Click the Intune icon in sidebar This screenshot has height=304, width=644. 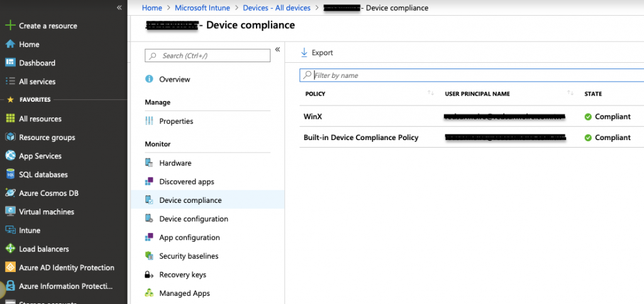pos(10,230)
